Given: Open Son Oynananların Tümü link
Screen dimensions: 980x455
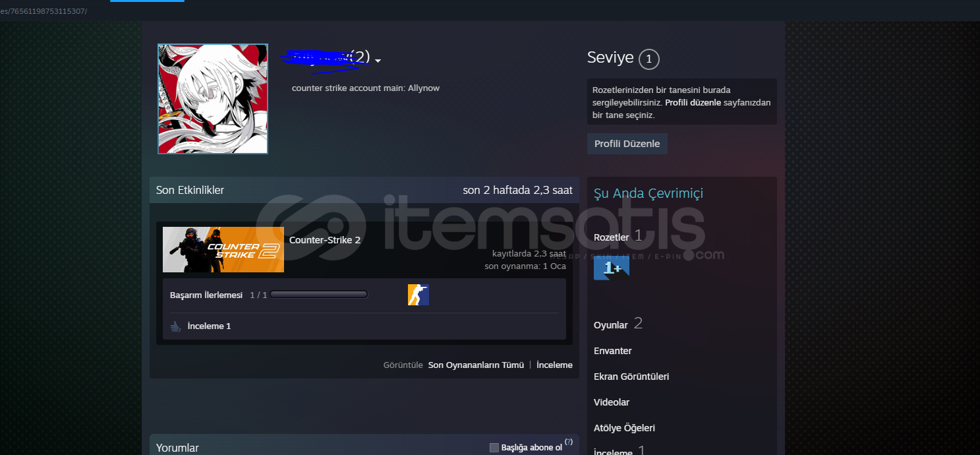Looking at the screenshot, I should point(476,365).
